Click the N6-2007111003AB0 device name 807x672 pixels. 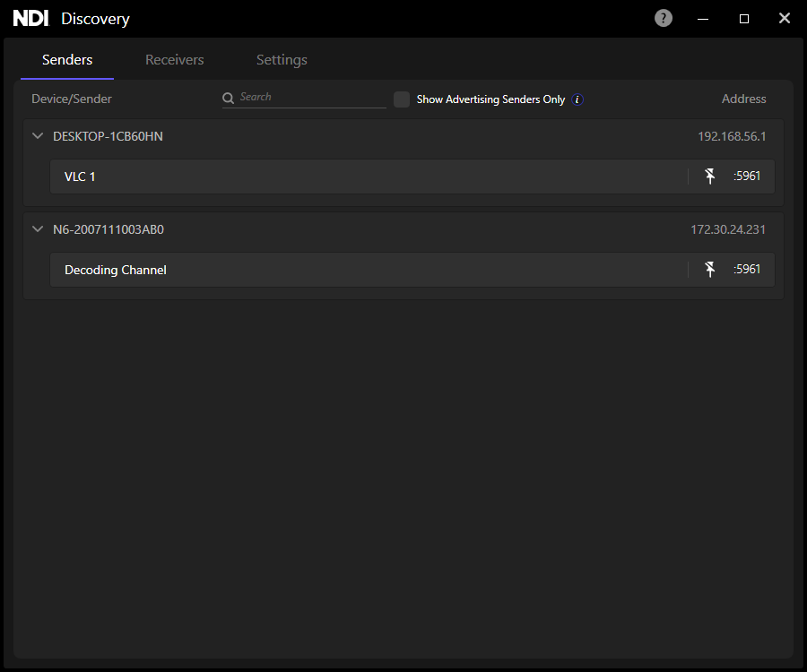[x=108, y=229]
